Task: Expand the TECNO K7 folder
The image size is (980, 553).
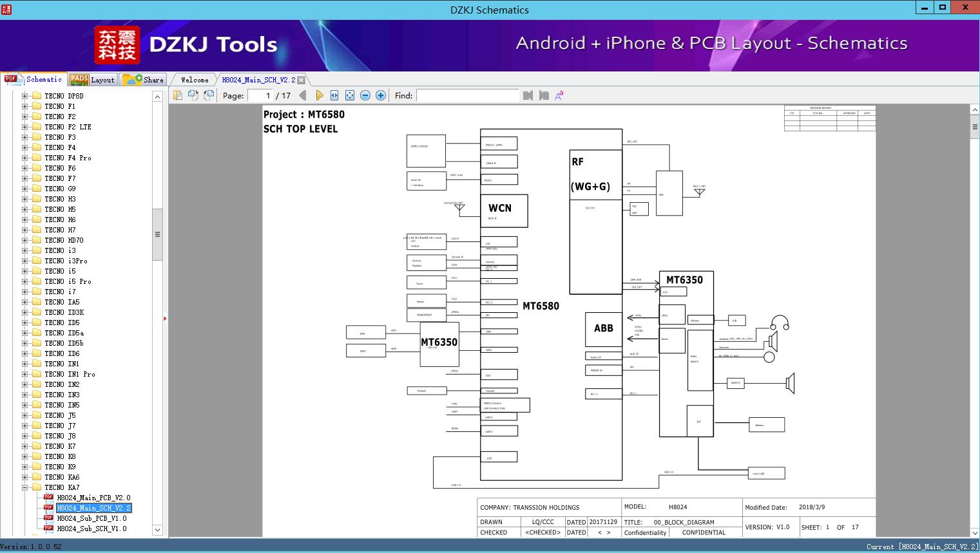Action: pyautogui.click(x=25, y=446)
